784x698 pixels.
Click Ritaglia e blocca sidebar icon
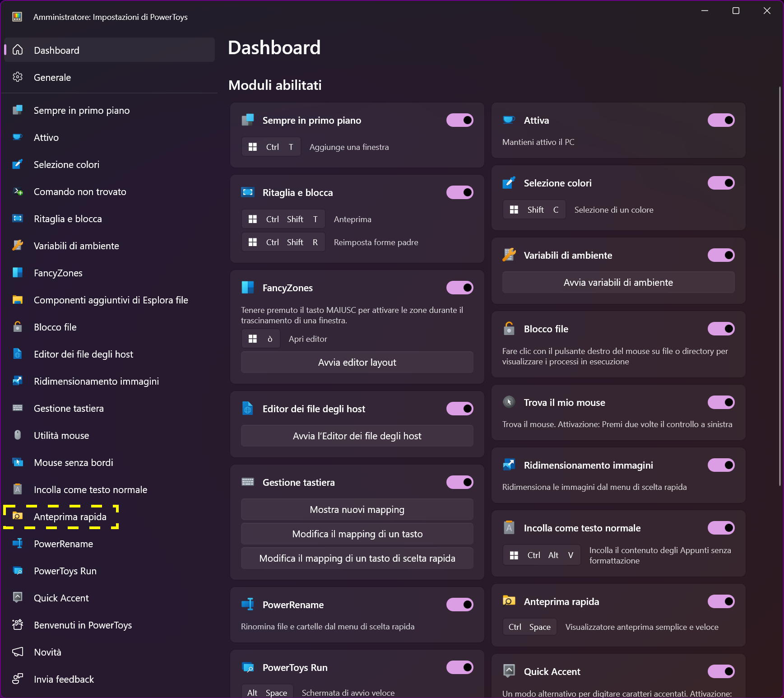tap(18, 219)
